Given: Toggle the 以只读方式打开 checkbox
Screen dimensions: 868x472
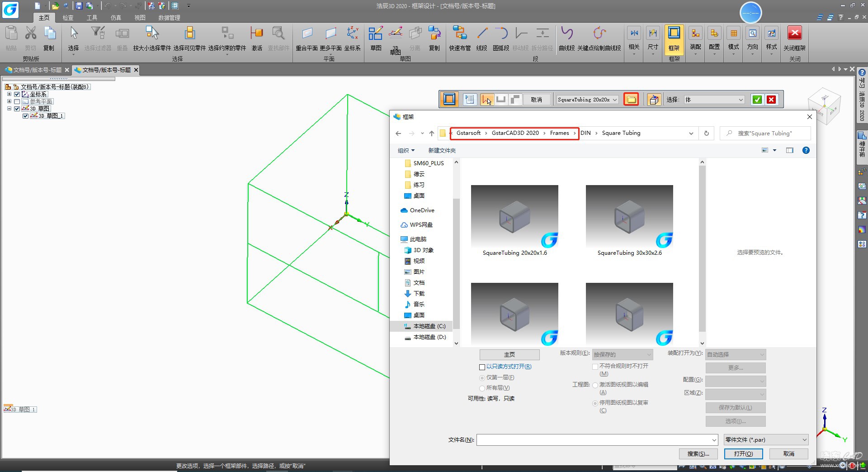Looking at the screenshot, I should [482, 367].
